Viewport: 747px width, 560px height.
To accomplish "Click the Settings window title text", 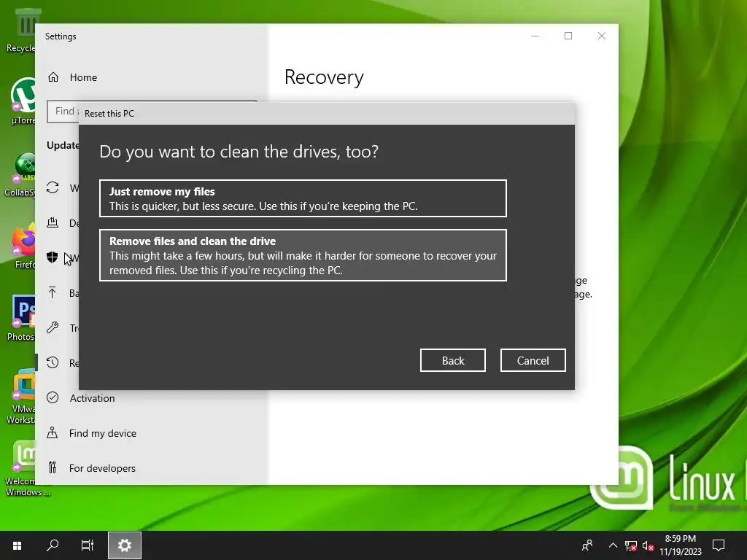I will pos(61,36).
